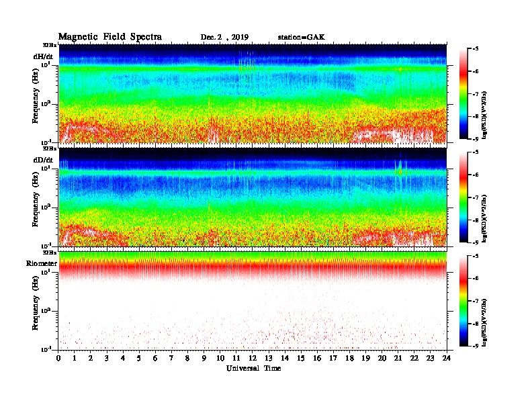Click the "Universal Time" axis label
Viewport: 532px width, 411px height.
click(x=253, y=368)
